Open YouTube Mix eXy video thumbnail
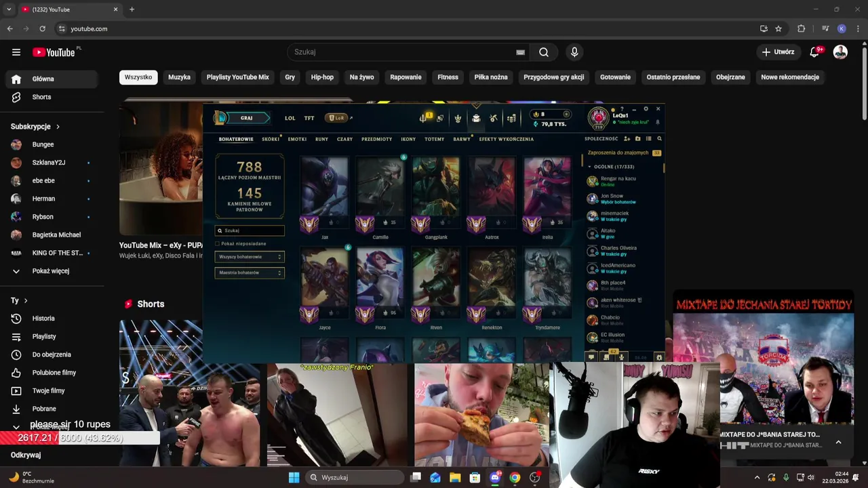The height and width of the screenshot is (488, 868). click(x=161, y=167)
